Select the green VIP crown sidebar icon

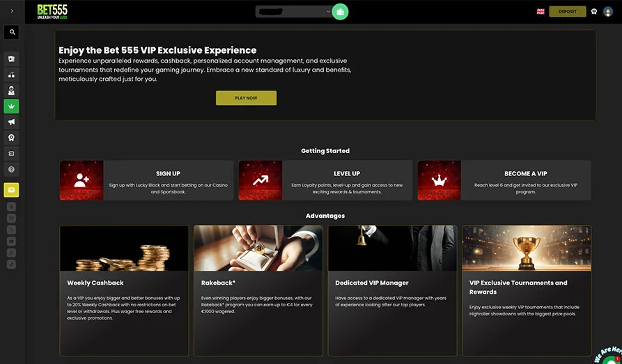pos(12,106)
